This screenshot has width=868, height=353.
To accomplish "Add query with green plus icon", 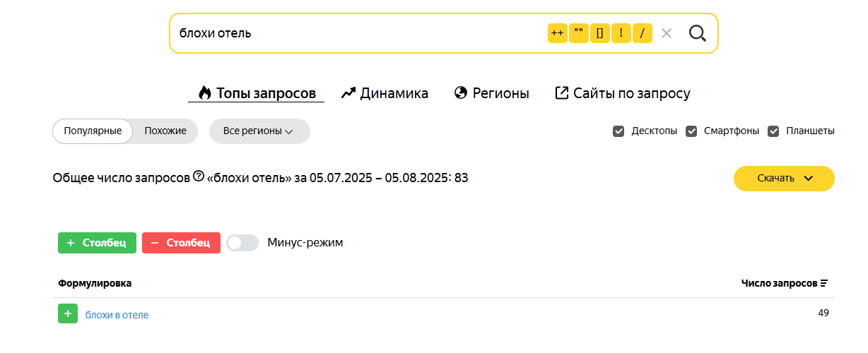I will tap(67, 314).
